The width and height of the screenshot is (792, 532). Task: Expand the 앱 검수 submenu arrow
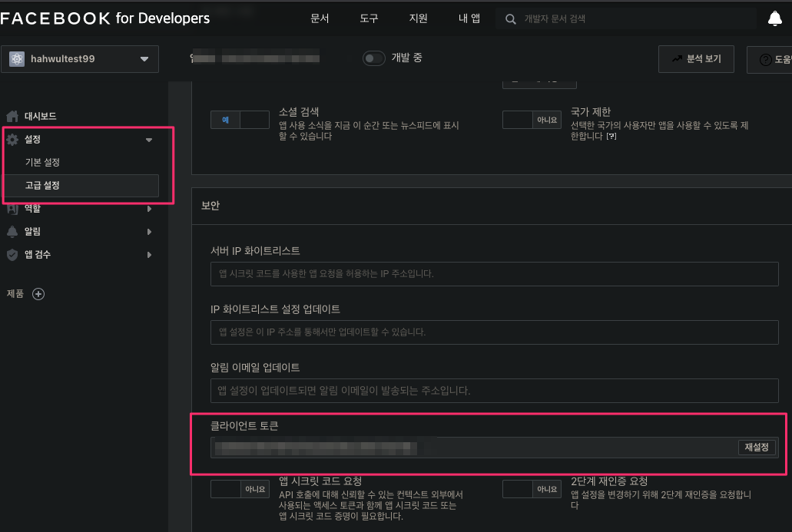[149, 255]
